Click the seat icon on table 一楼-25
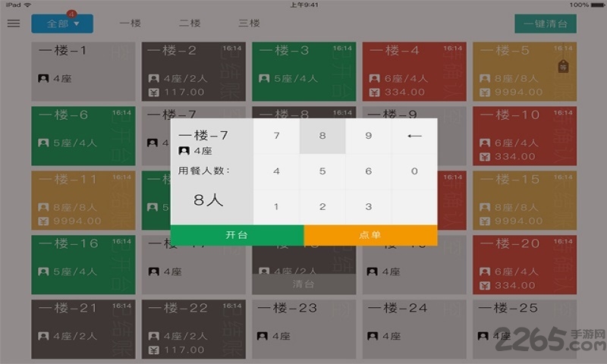Viewport: 607px width, 364px height. 485,336
